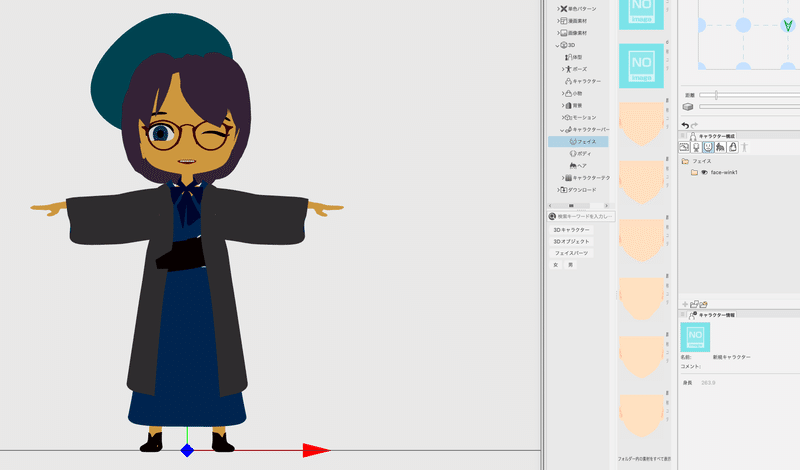
Task: Click the 新規キャラクター name field
Action: tap(732, 357)
